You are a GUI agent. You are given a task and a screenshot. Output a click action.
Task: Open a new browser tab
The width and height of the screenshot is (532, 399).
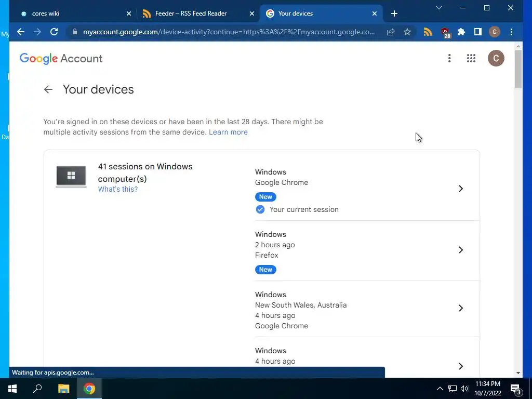click(394, 14)
